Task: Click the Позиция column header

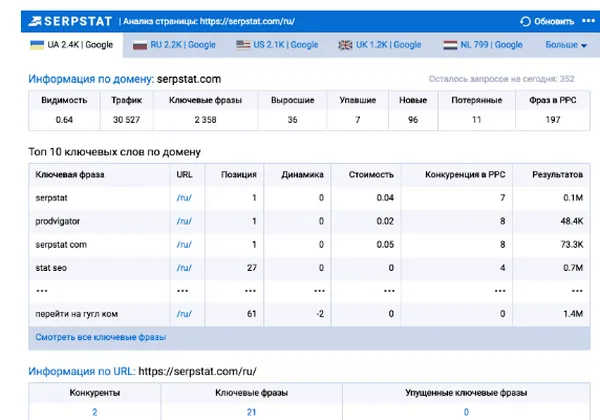Action: 239,175
